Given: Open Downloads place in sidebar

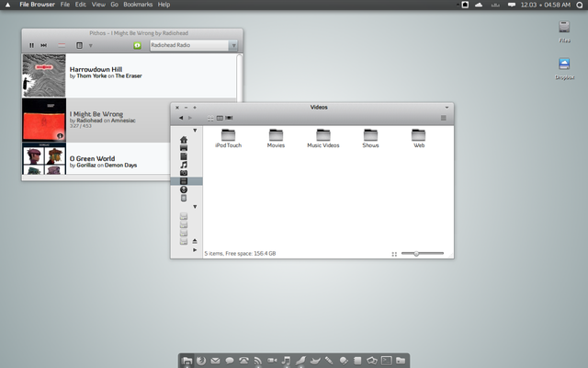Looking at the screenshot, I should click(184, 190).
